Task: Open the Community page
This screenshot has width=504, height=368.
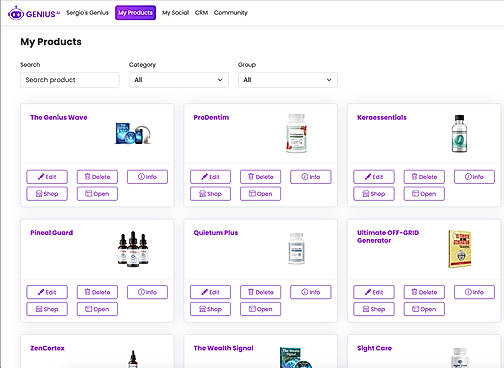Action: point(231,13)
